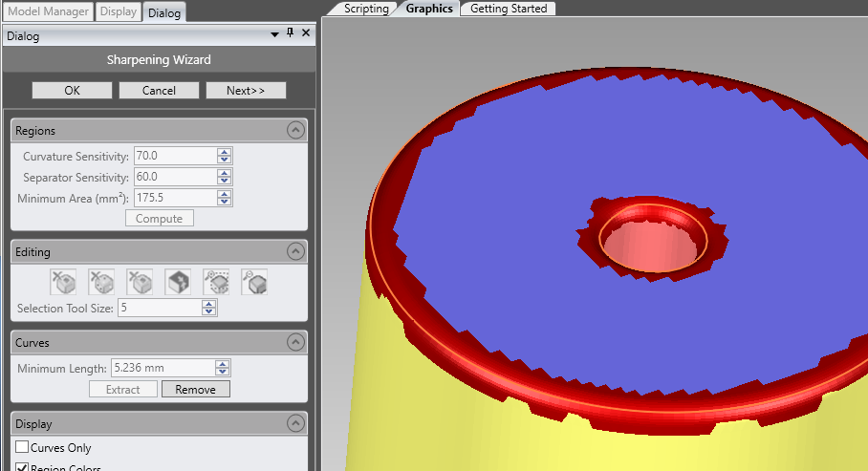Click the Minimum Area value field

click(x=175, y=198)
